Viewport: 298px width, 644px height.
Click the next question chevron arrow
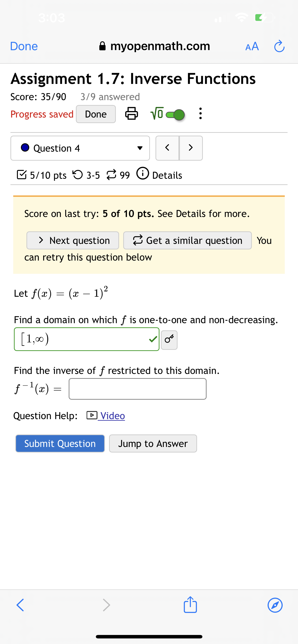click(x=191, y=148)
